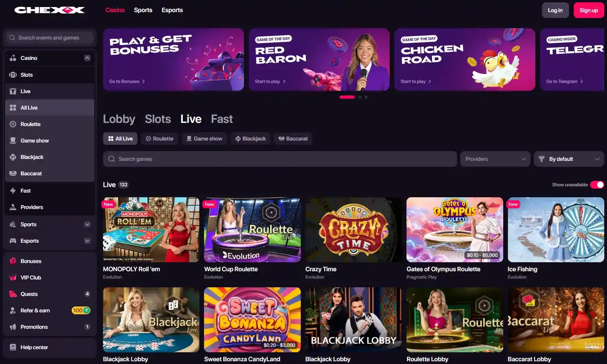The width and height of the screenshot is (607, 364).
Task: Click the filter funnel icon by By default
Action: 542,159
